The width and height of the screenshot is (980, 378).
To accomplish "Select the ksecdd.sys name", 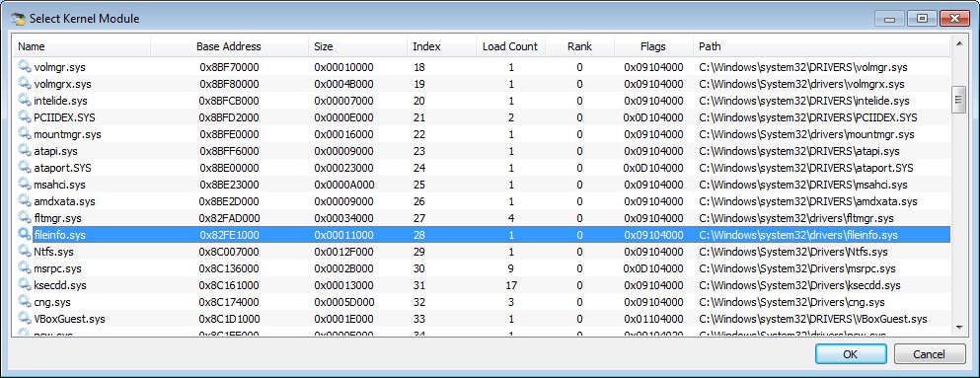I will click(x=60, y=285).
